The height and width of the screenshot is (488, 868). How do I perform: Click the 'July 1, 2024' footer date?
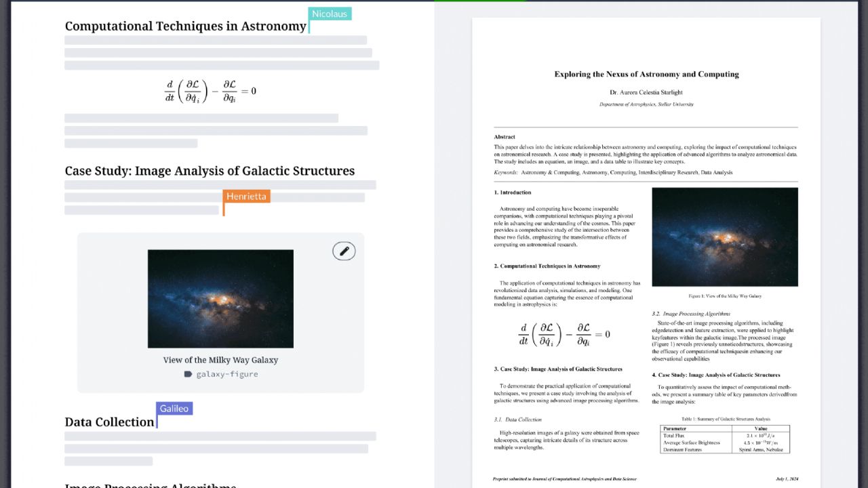787,479
